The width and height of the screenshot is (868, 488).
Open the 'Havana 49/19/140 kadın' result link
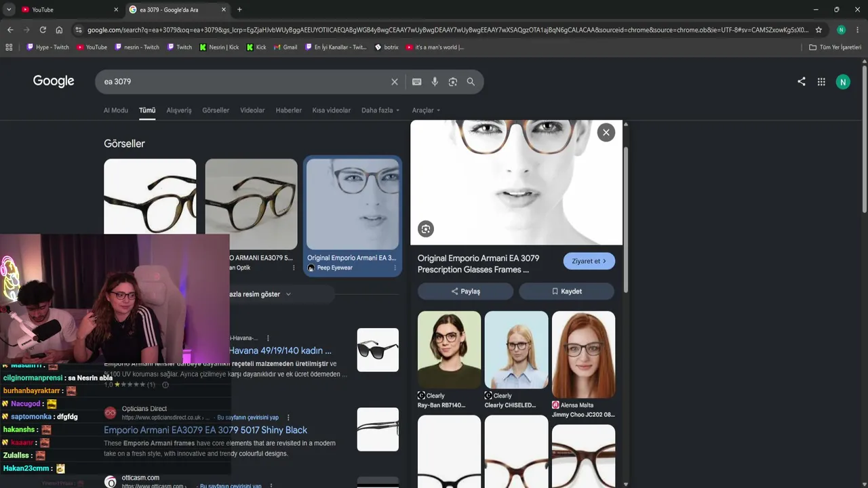(280, 350)
